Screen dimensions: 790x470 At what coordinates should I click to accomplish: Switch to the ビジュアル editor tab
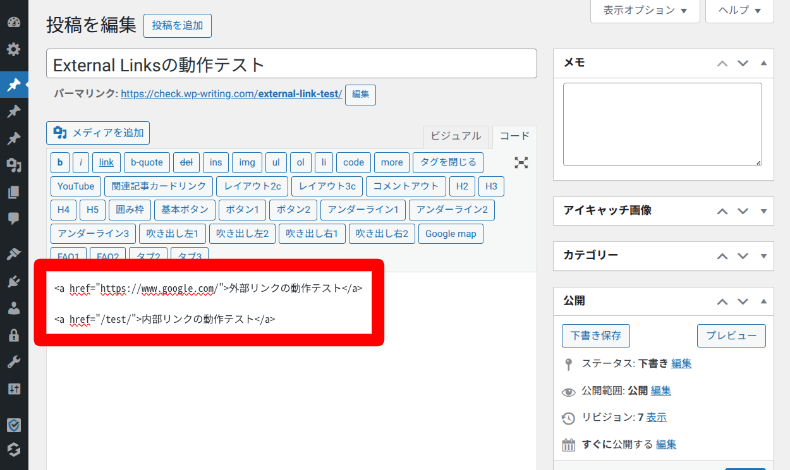coord(455,136)
